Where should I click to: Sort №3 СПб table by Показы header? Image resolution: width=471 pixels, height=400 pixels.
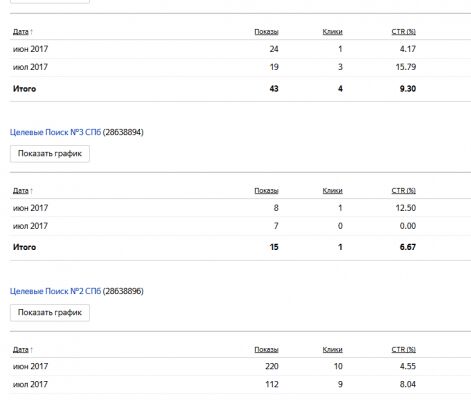(x=266, y=191)
